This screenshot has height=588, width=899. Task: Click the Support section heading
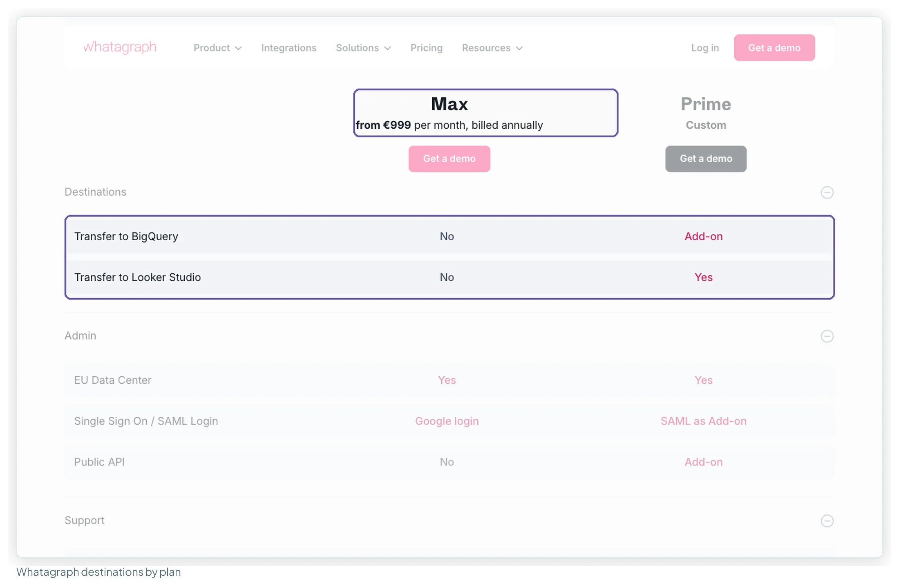(84, 520)
